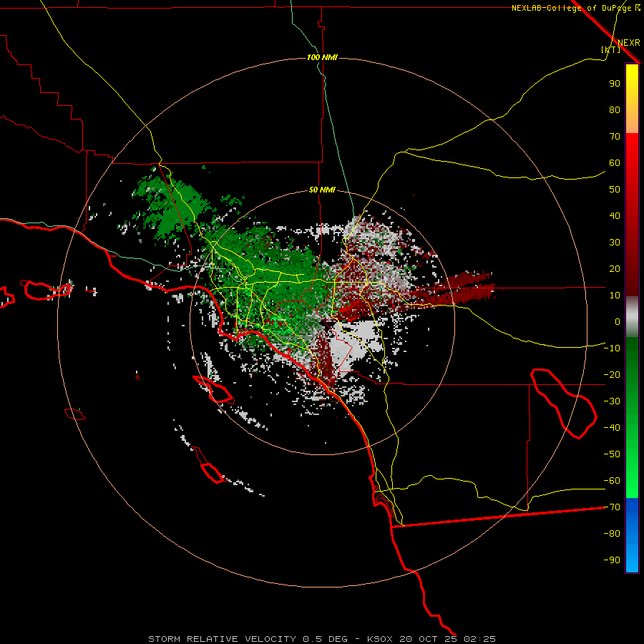Click the NEXR label above the scale
This screenshot has height=644, width=644.
pos(629,43)
